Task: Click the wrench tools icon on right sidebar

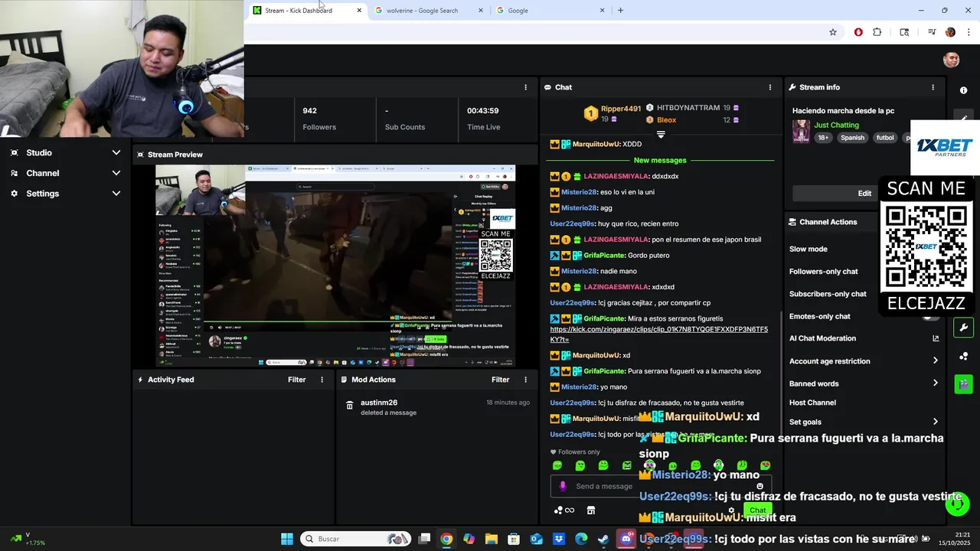Action: point(963,328)
